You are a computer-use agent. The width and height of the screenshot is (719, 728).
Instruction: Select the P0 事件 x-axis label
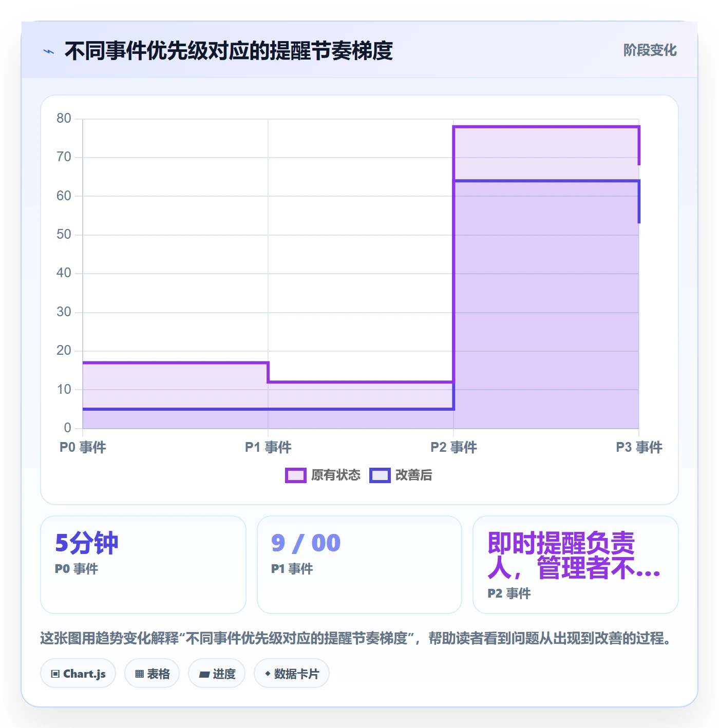[83, 447]
